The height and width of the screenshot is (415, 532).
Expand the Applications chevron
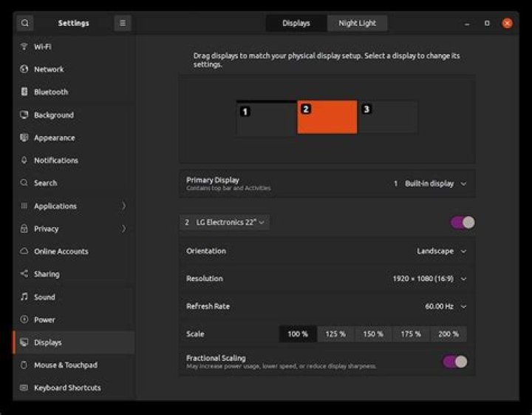pyautogui.click(x=124, y=206)
